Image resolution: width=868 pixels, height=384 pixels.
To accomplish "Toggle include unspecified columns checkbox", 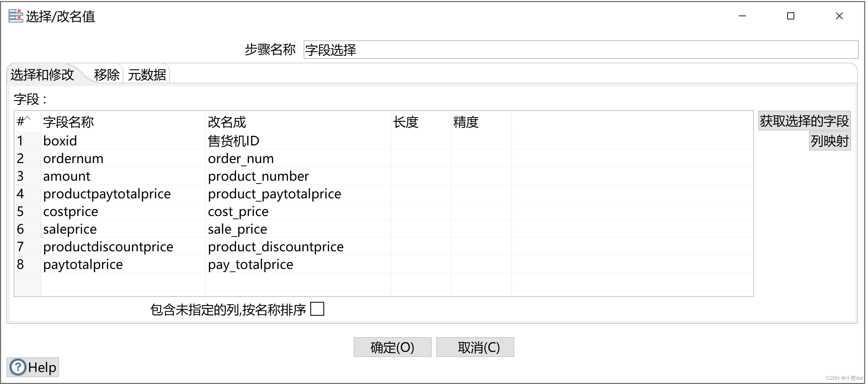I will tap(317, 309).
